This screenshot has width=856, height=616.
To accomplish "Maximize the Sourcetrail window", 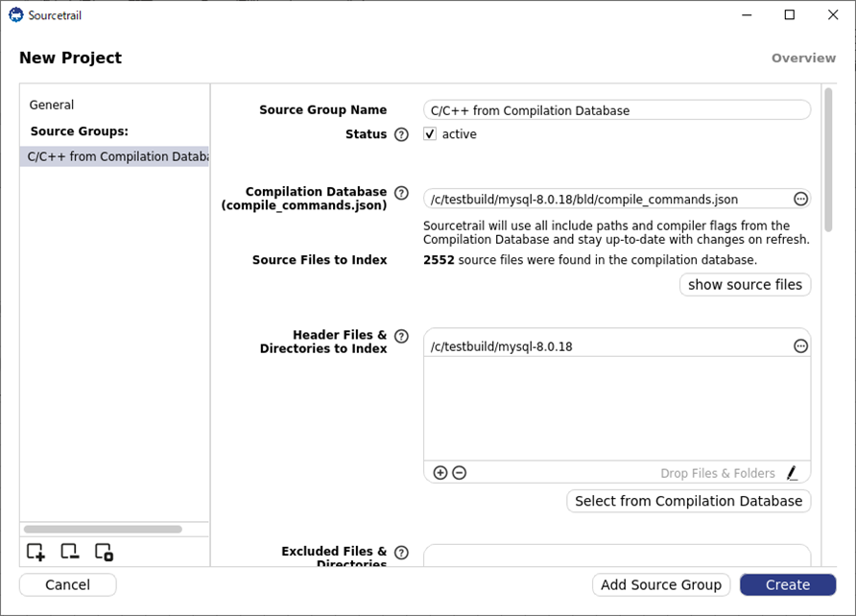I will pyautogui.click(x=790, y=14).
